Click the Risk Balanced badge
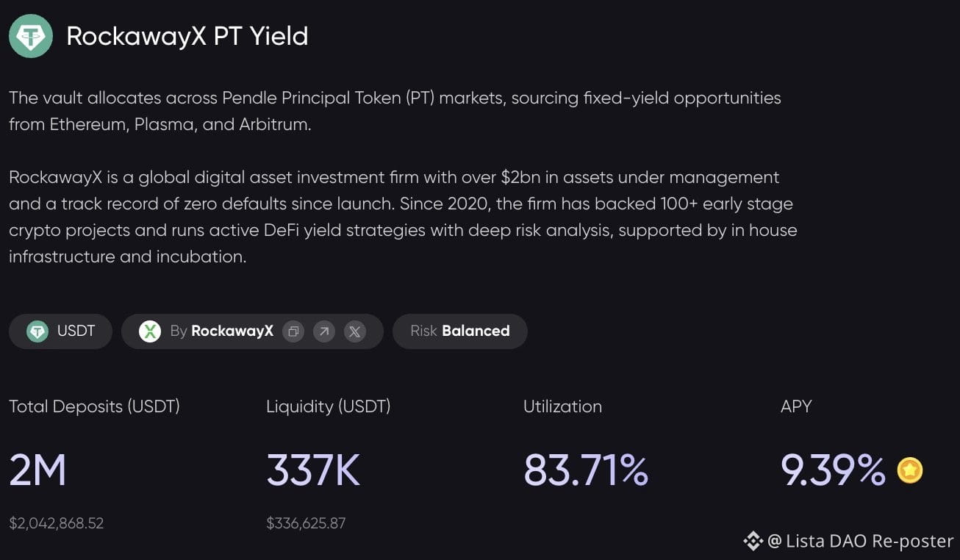The height and width of the screenshot is (560, 960). pos(460,331)
